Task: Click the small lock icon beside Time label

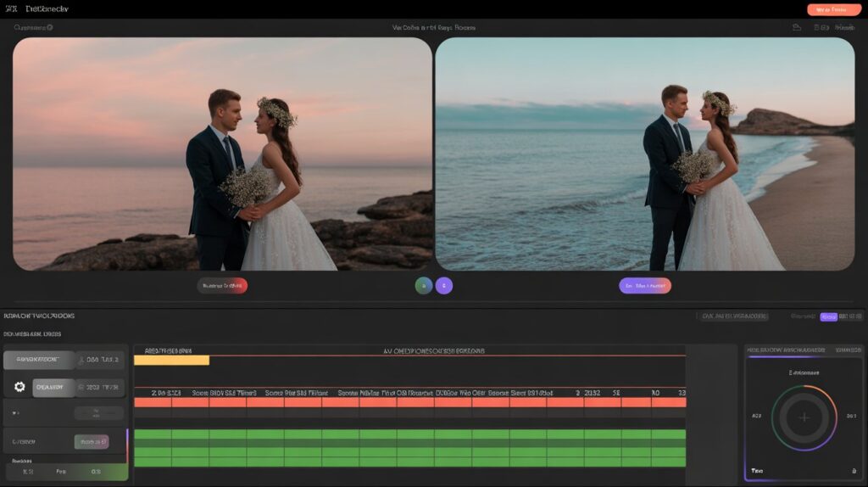Action: 853,471
